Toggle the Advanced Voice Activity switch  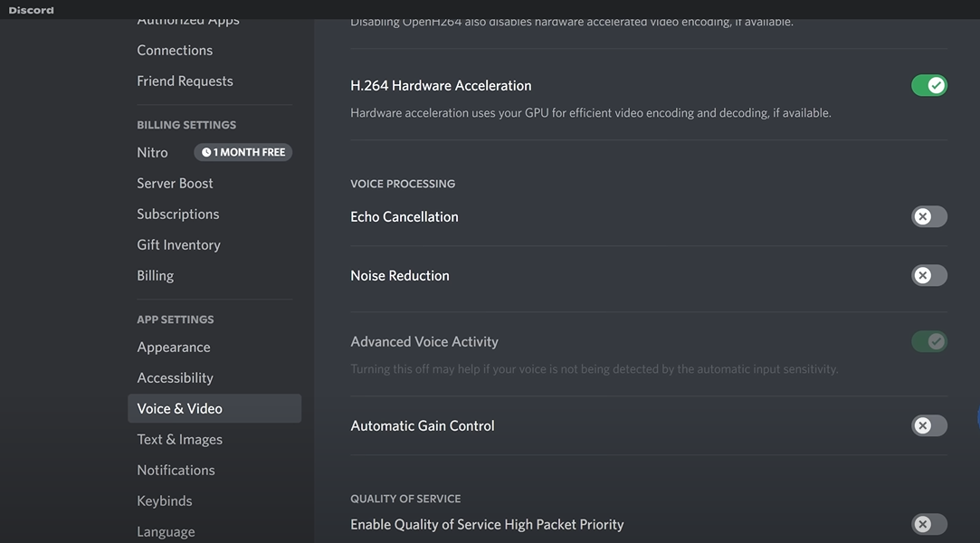[x=928, y=342]
